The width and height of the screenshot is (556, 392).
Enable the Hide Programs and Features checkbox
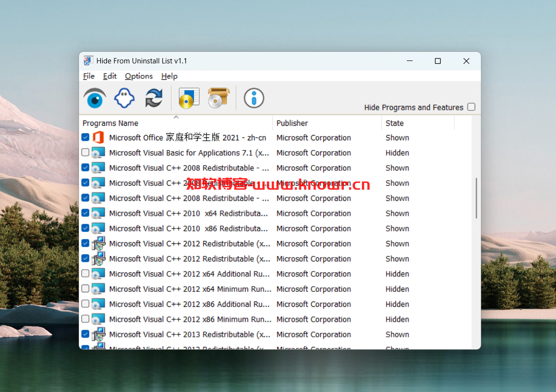[471, 107]
